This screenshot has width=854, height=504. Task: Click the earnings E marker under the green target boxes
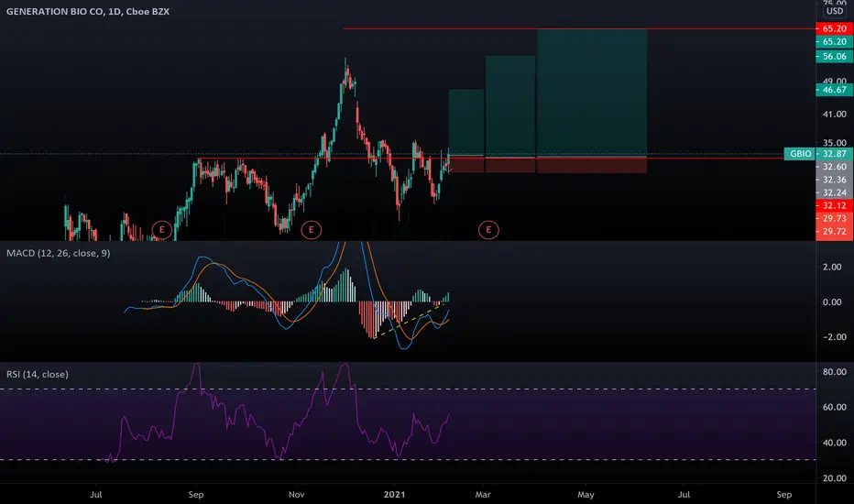pos(488,230)
